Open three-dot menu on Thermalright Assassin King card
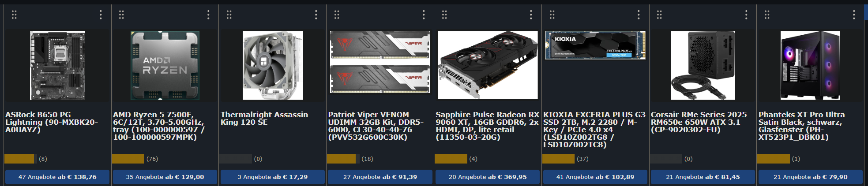 (316, 15)
